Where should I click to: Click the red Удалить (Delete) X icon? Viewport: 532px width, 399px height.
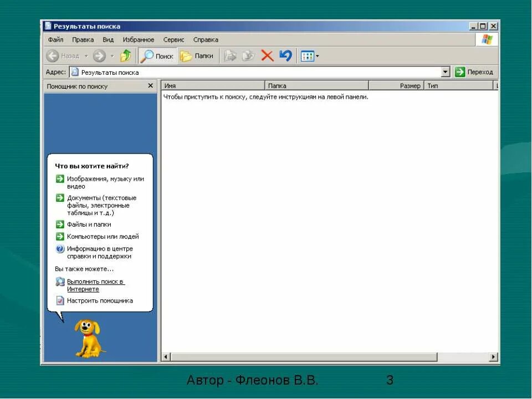[267, 55]
